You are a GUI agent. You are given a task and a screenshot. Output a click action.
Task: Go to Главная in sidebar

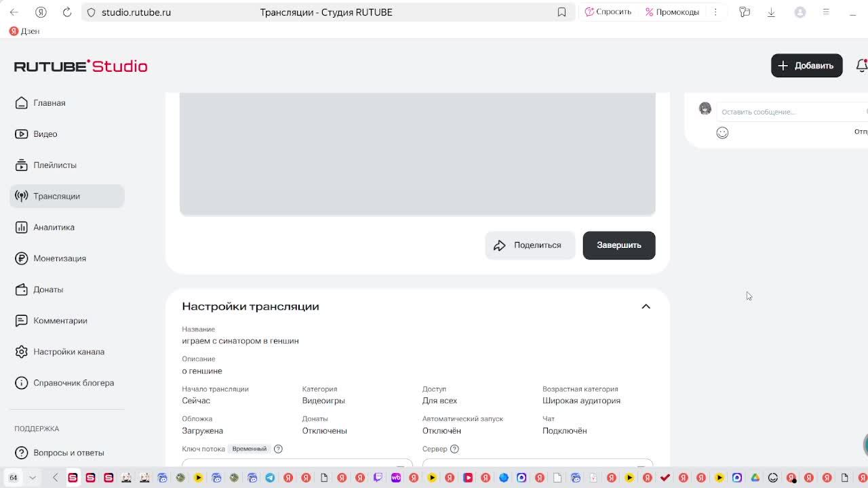[66, 103]
